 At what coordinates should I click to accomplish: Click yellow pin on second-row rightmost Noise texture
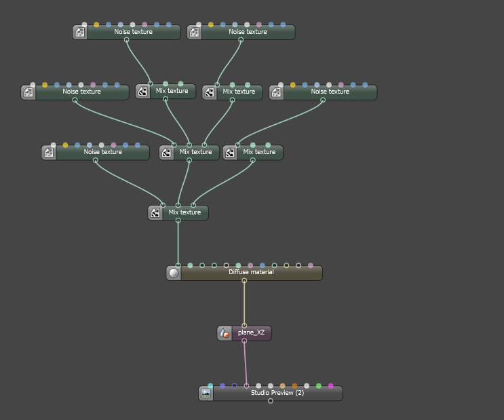click(x=293, y=85)
